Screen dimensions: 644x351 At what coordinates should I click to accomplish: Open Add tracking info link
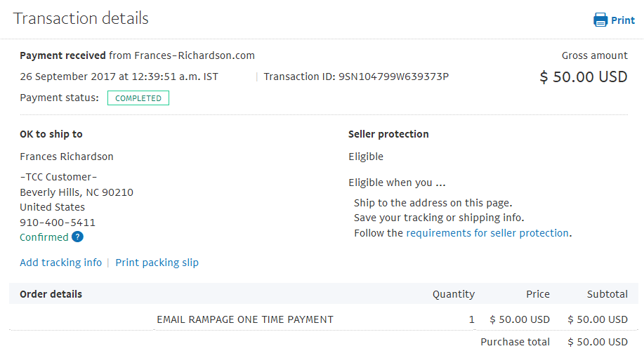(x=61, y=263)
